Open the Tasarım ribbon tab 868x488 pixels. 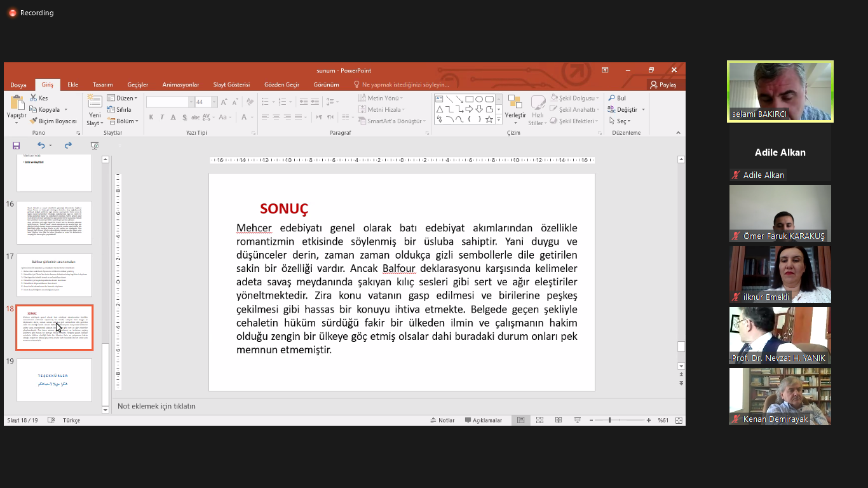[102, 85]
